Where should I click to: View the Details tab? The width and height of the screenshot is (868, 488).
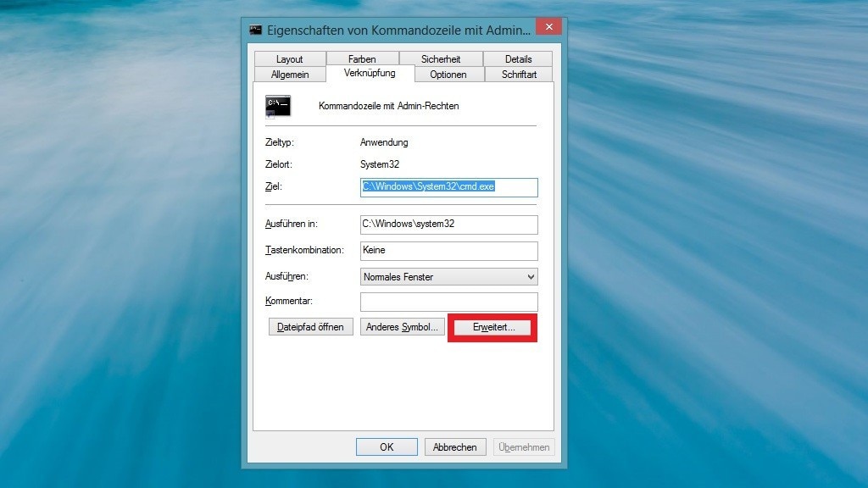[x=517, y=58]
